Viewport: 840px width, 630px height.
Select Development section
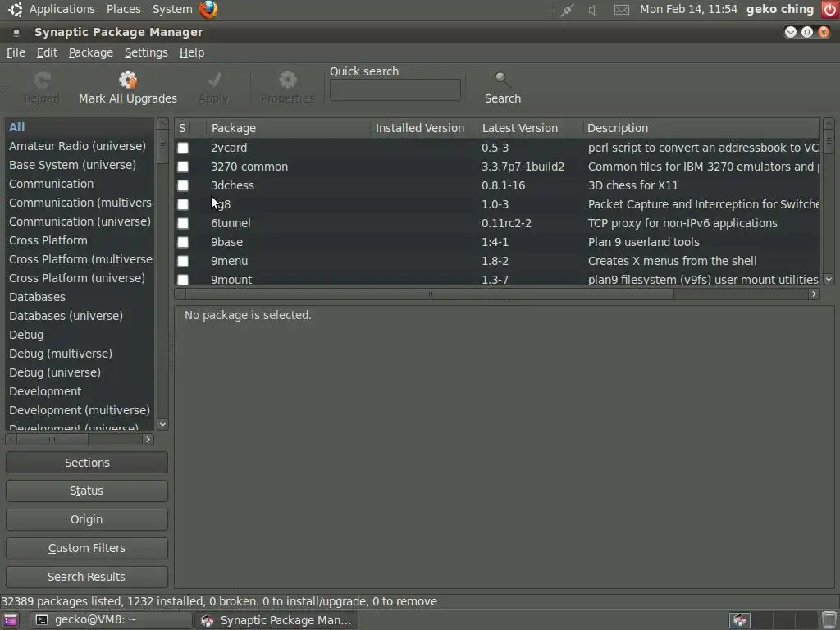click(80, 391)
